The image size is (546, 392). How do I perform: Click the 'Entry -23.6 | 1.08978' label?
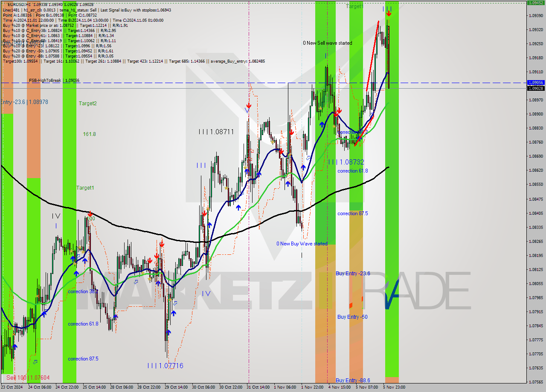pos(24,102)
